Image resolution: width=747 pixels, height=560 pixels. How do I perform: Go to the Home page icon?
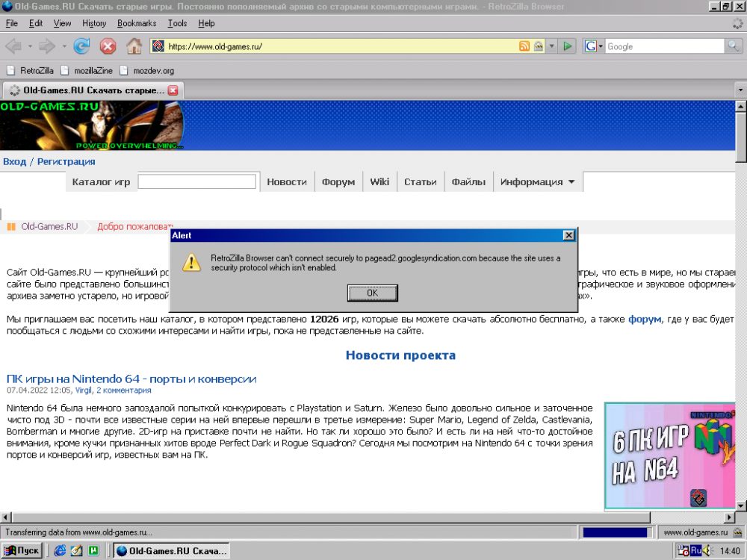(134, 46)
